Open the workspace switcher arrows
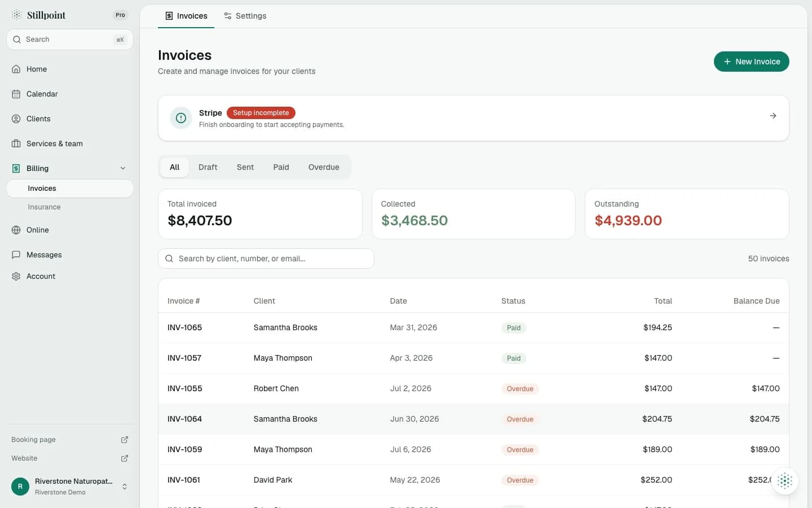812x508 pixels. (x=125, y=487)
